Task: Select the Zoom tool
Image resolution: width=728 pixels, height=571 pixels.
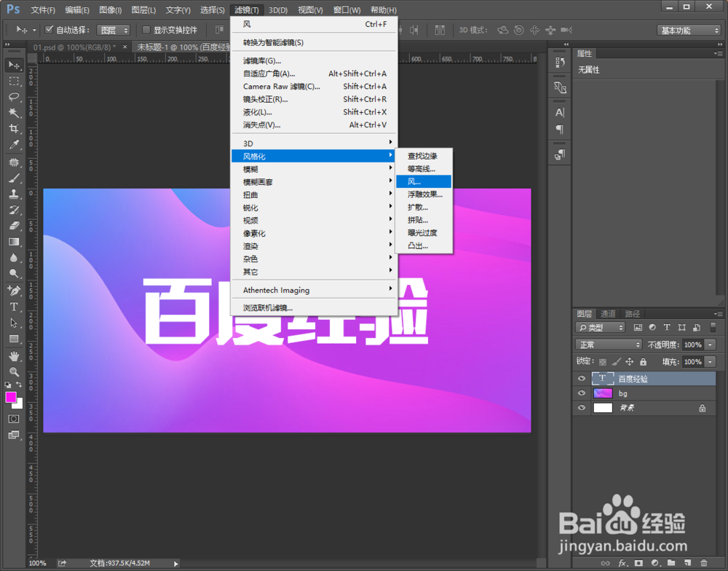Action: 14,371
